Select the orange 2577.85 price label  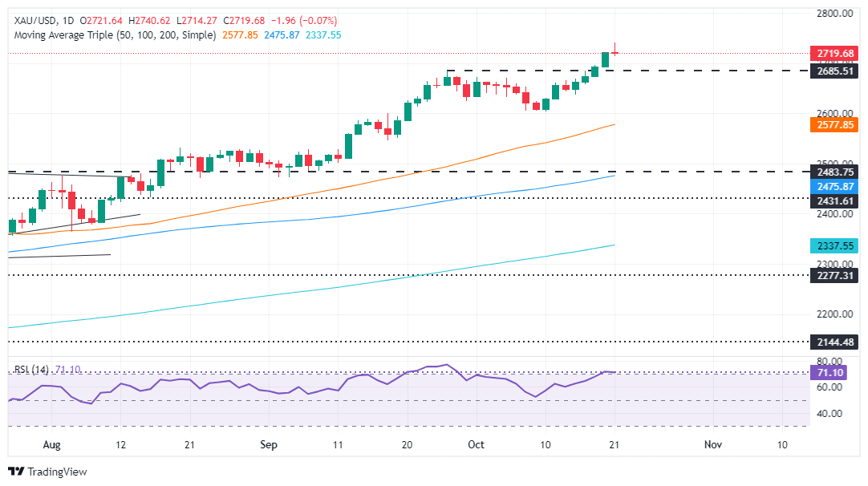point(835,124)
